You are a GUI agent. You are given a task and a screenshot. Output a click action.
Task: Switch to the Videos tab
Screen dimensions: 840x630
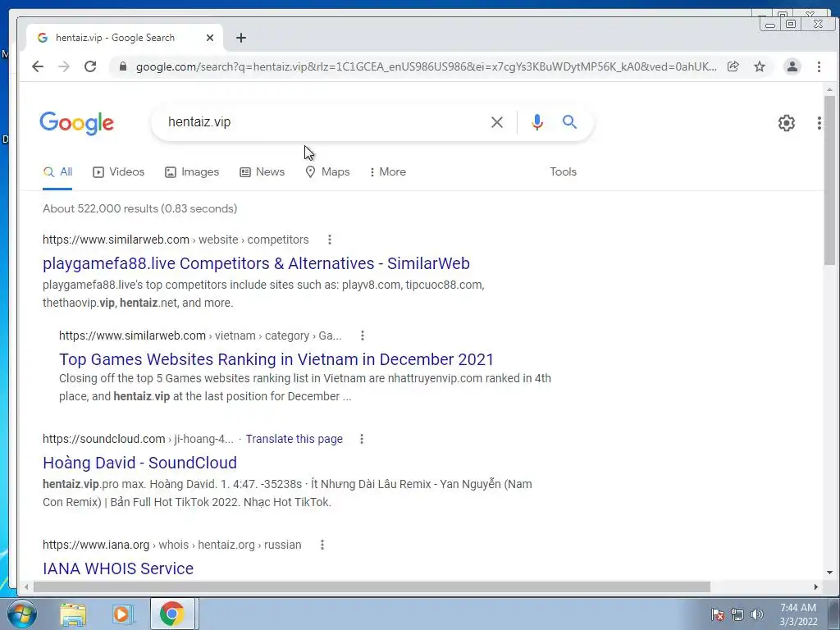tap(118, 172)
